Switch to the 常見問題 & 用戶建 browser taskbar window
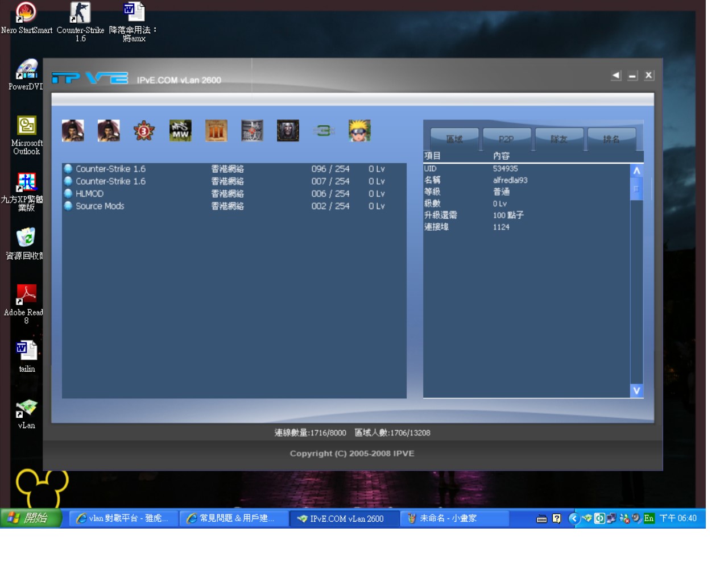 click(x=233, y=518)
